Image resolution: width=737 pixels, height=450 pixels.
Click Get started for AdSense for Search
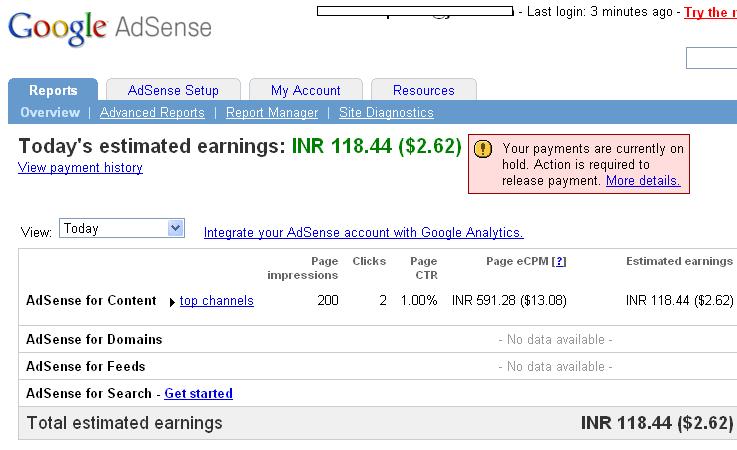[198, 393]
